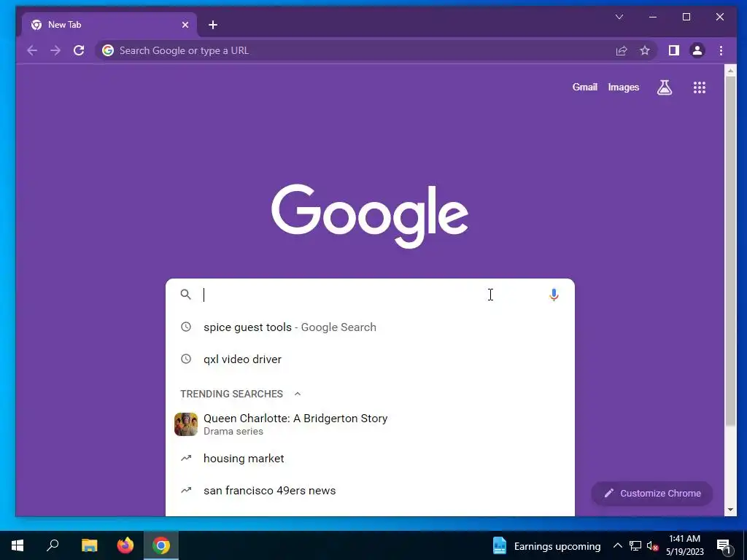This screenshot has height=560, width=747.
Task: Share this page icon in address bar
Action: [x=622, y=50]
